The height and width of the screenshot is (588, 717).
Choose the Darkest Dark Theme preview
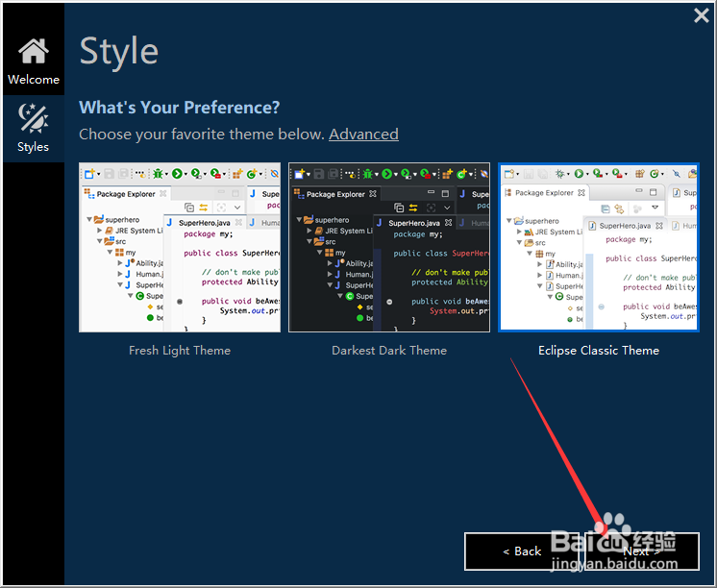[x=389, y=247]
